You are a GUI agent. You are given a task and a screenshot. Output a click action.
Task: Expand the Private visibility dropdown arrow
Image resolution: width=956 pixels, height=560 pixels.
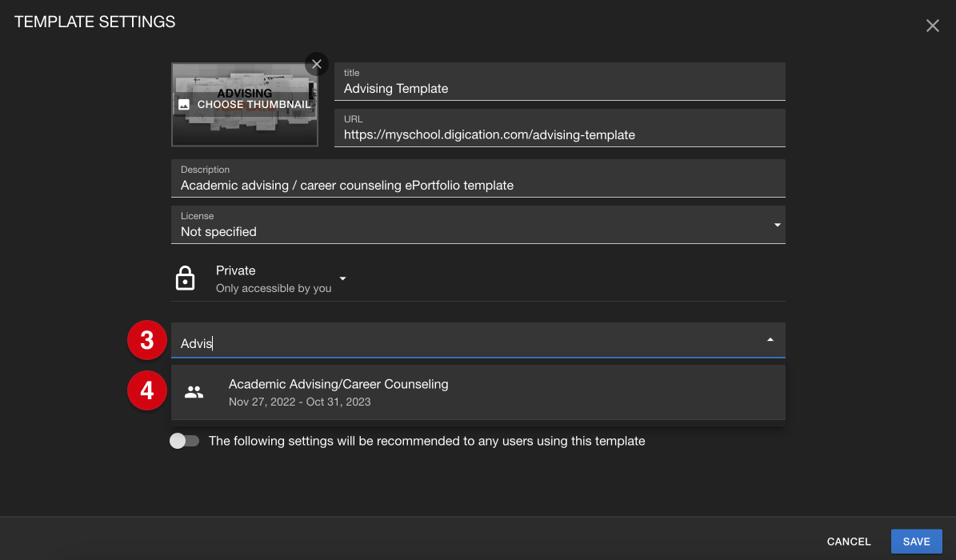(x=342, y=278)
